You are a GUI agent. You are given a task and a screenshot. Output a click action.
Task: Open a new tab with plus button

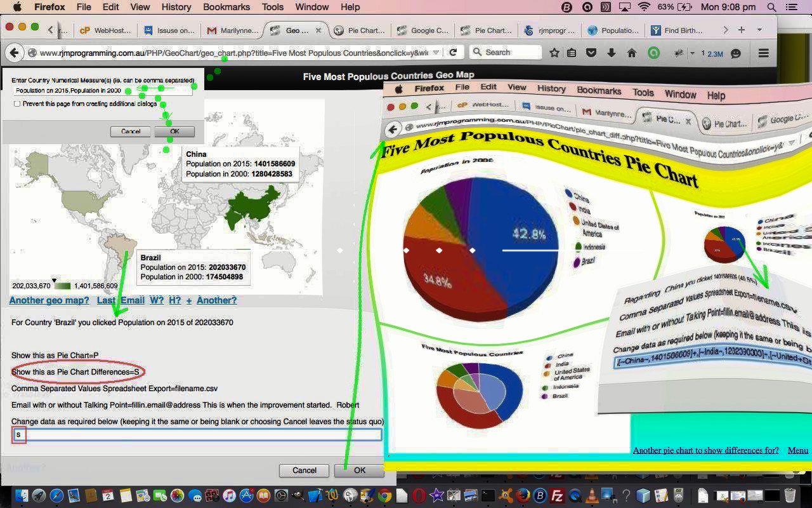[x=741, y=30]
